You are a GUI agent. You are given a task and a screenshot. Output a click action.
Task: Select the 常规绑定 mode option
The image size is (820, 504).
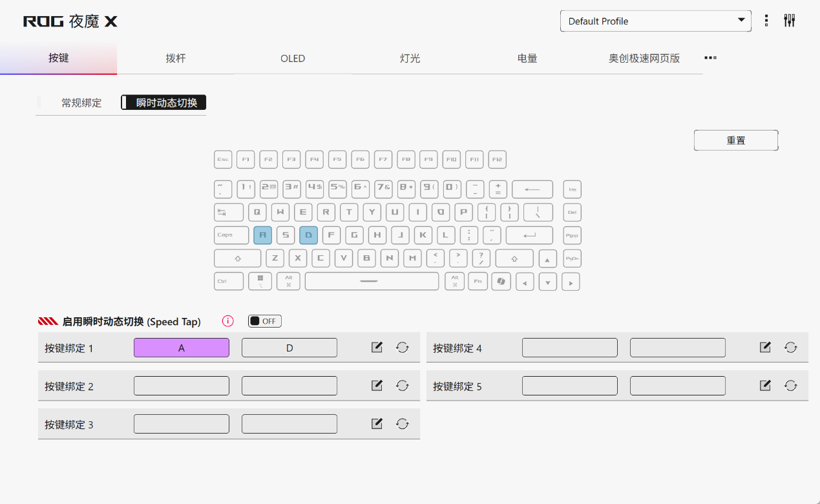[81, 103]
